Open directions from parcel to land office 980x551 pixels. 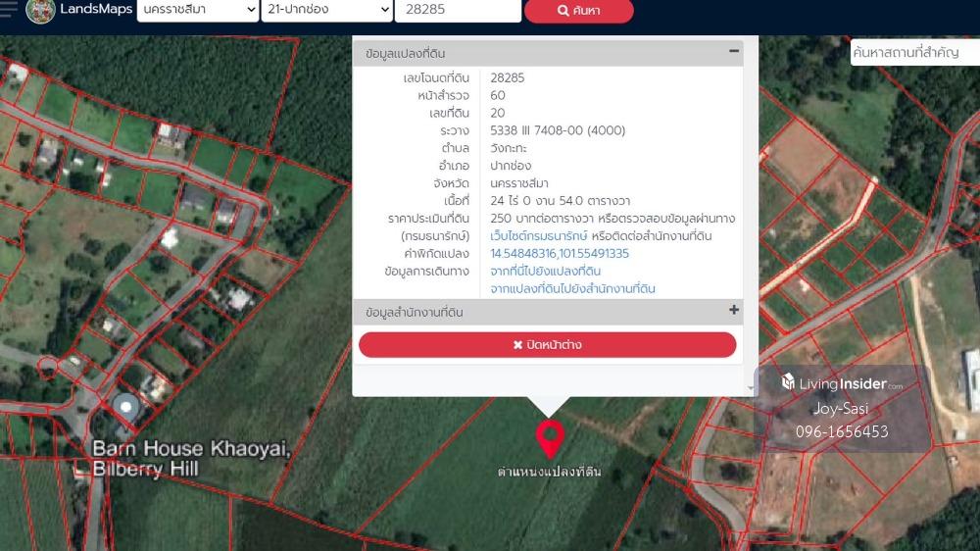coord(572,289)
